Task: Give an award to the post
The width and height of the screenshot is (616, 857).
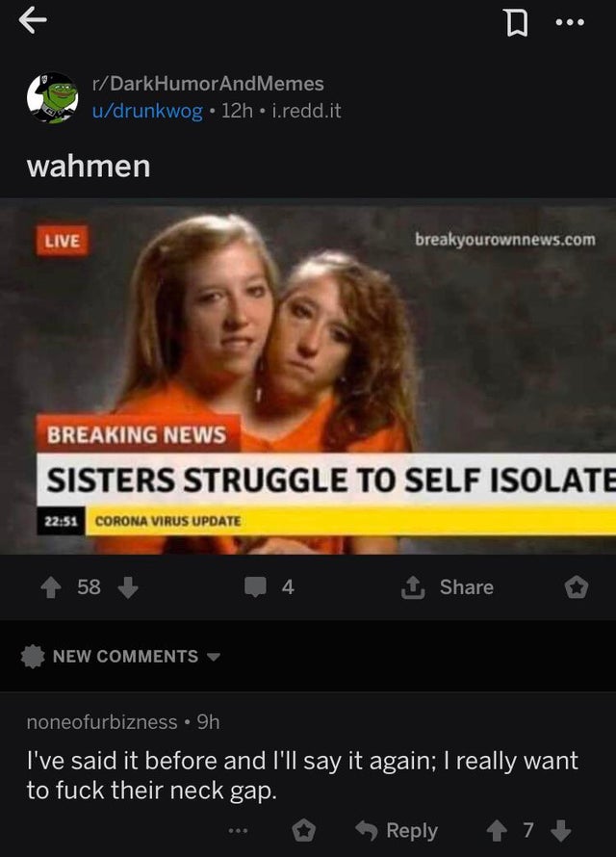Action: tap(577, 587)
